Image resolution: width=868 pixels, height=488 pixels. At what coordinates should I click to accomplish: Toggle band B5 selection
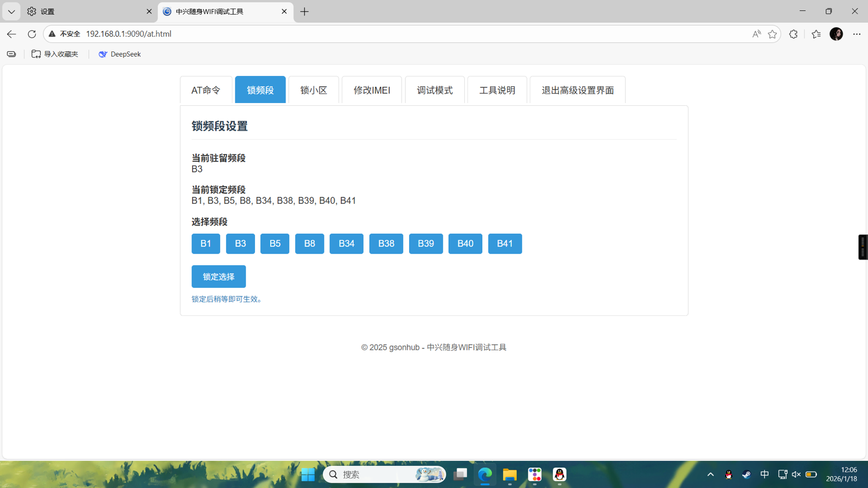(275, 243)
